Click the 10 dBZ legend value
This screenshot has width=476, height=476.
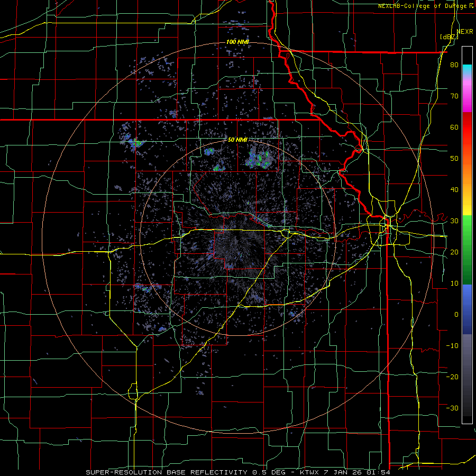point(454,283)
